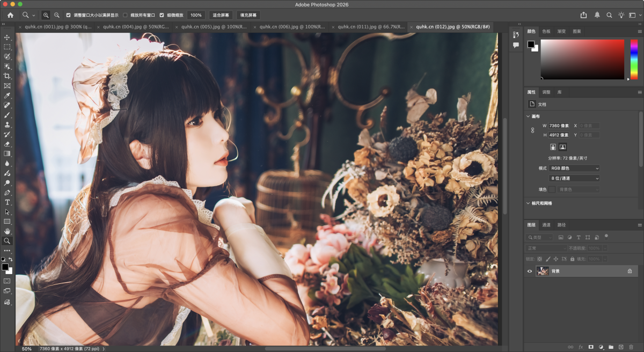Select the Eraser tool
This screenshot has width=644, height=352.
point(8,144)
